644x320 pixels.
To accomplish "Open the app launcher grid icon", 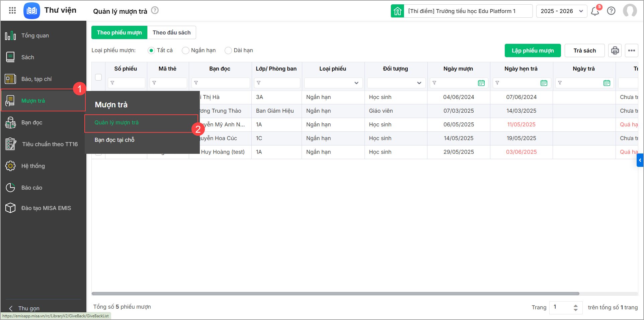I will click(12, 11).
